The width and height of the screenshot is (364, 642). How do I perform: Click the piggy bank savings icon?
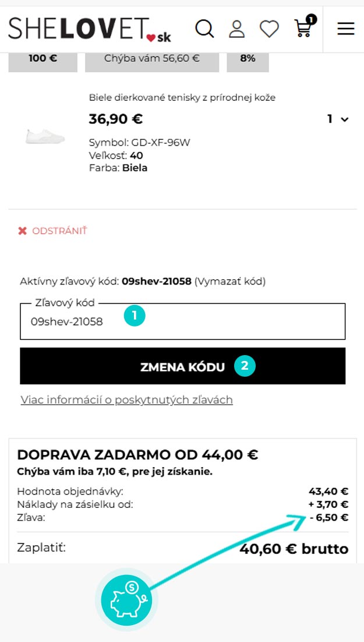126,600
